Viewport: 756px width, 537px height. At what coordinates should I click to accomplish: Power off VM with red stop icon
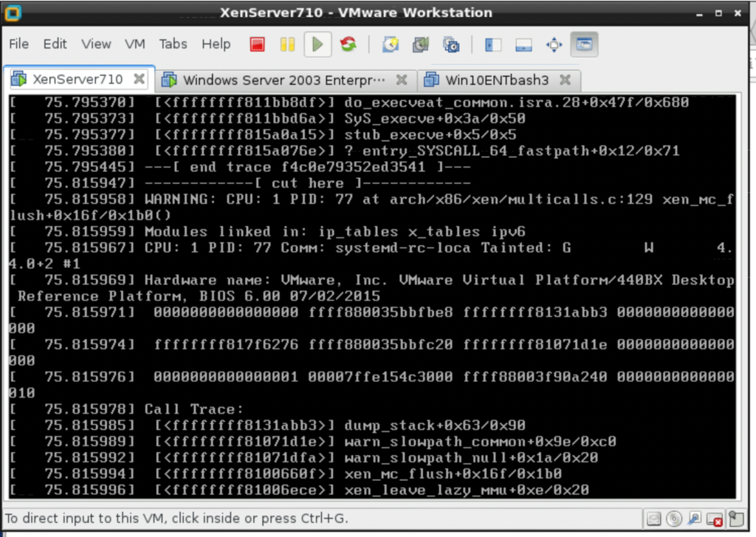(x=258, y=44)
